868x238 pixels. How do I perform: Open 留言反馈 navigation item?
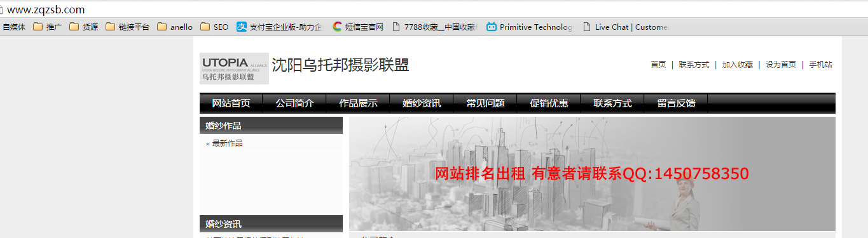(x=676, y=103)
